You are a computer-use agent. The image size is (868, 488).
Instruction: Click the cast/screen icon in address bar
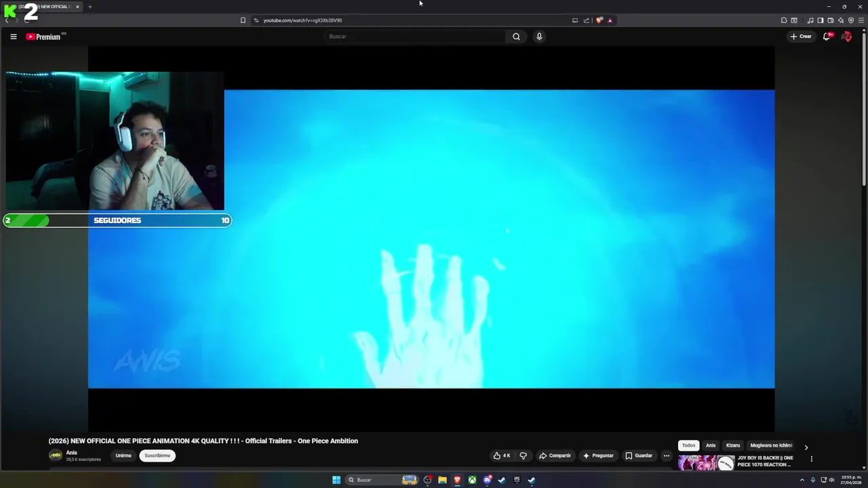[x=575, y=20]
